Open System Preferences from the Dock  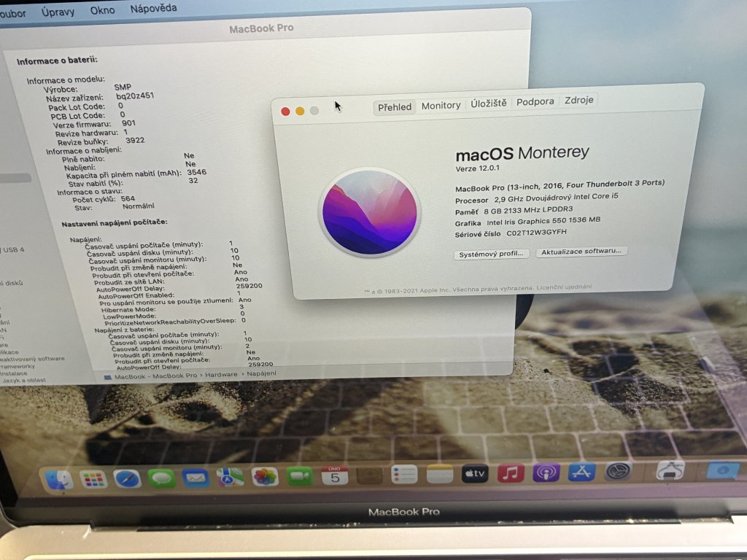click(618, 472)
